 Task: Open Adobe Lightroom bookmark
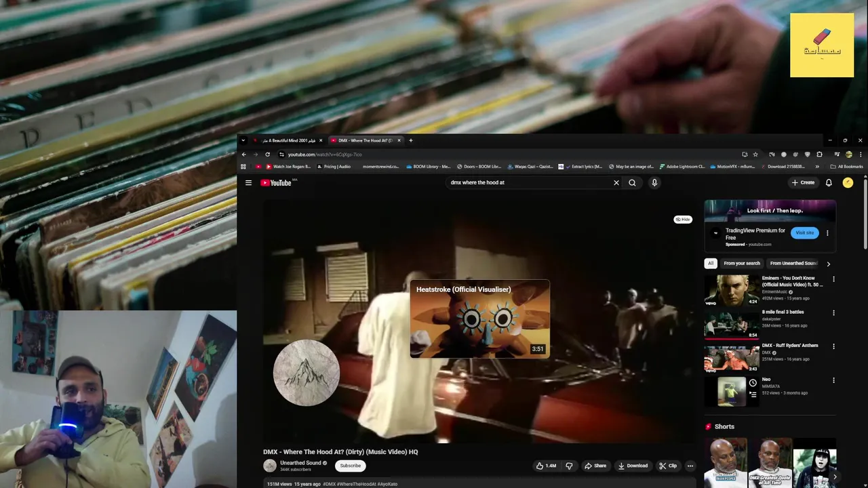tap(682, 166)
